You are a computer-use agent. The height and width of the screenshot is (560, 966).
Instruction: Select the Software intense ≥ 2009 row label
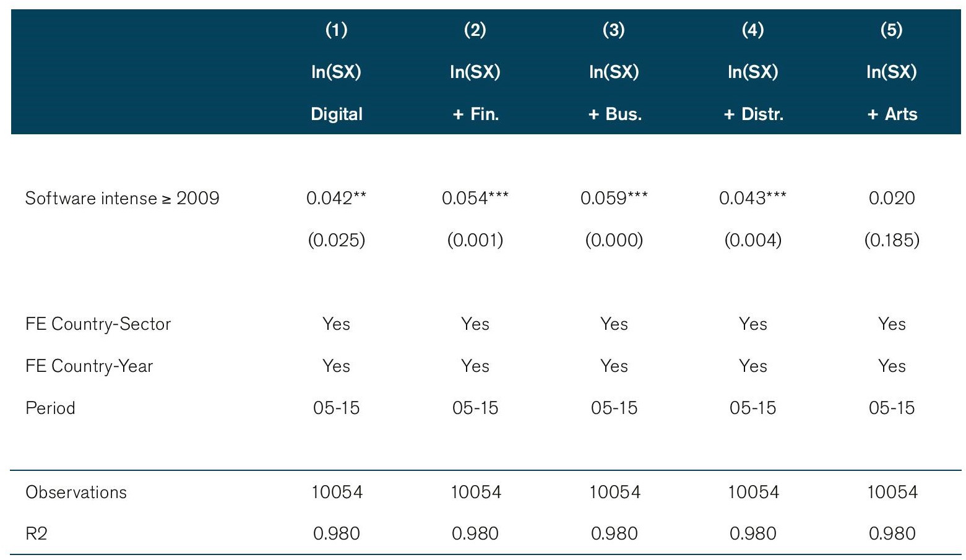[x=122, y=198]
